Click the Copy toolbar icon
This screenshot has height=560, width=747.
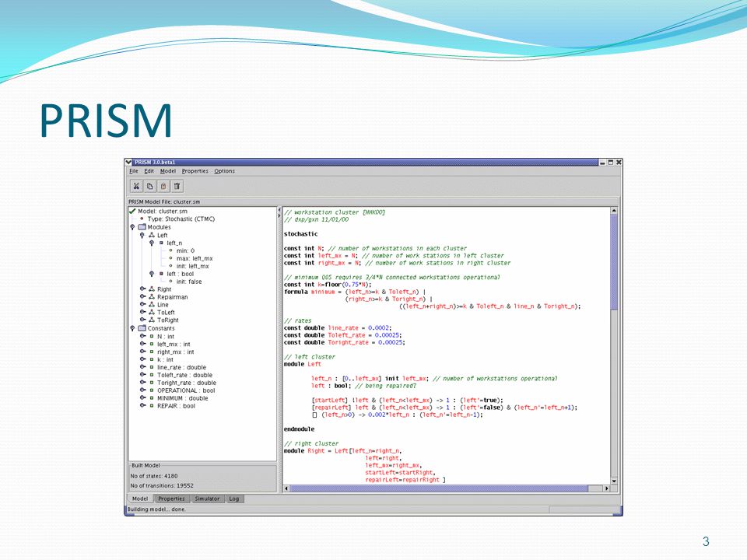point(149,186)
